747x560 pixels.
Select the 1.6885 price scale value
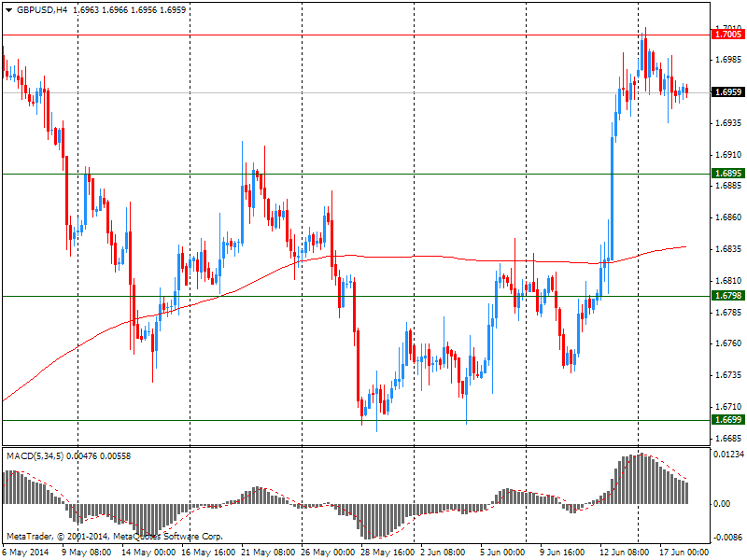(x=729, y=186)
